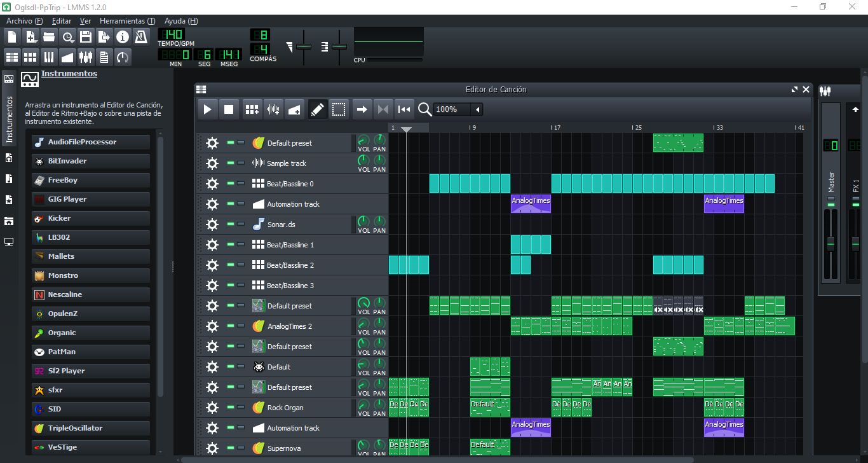This screenshot has width=868, height=463.
Task: Open actions gear for Beat/Bassline 0
Action: [212, 184]
